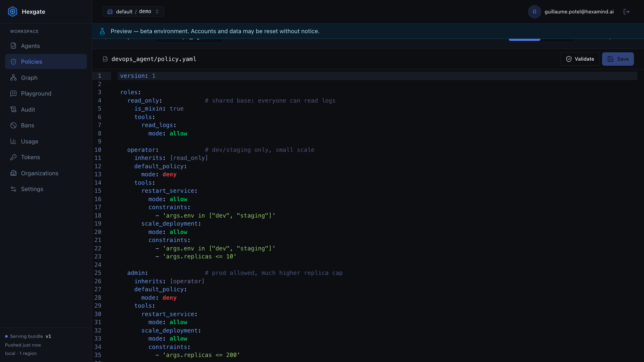Navigate to Tokens

coord(46,157)
